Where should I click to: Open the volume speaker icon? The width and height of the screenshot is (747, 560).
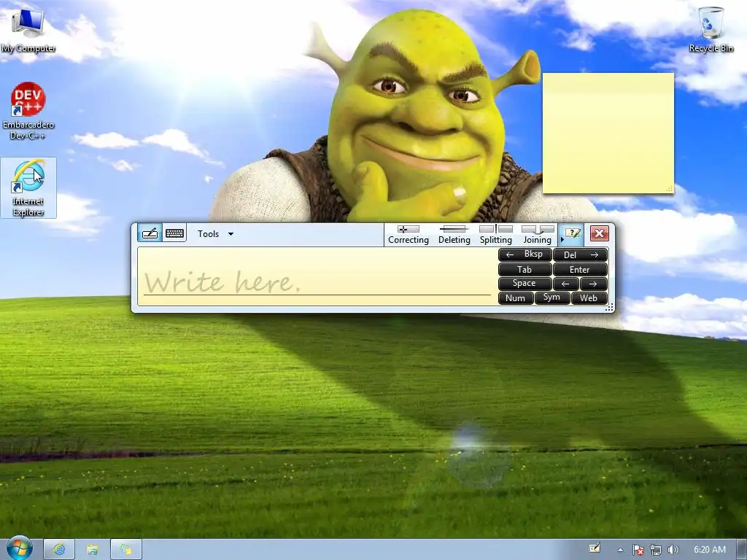tap(673, 550)
